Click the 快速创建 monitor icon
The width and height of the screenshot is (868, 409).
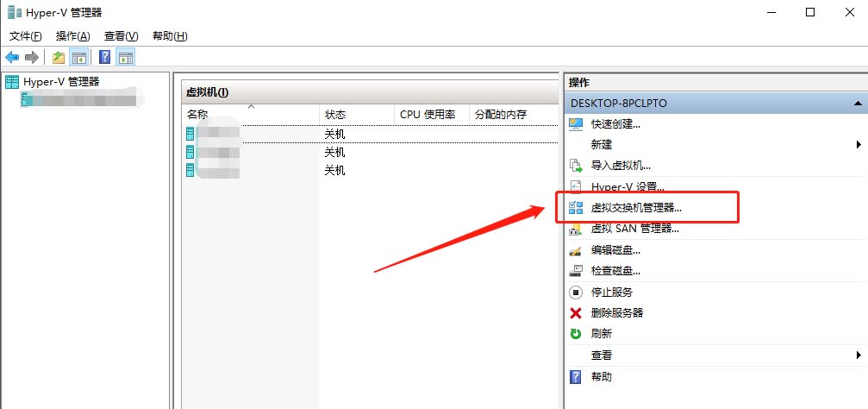click(x=576, y=124)
